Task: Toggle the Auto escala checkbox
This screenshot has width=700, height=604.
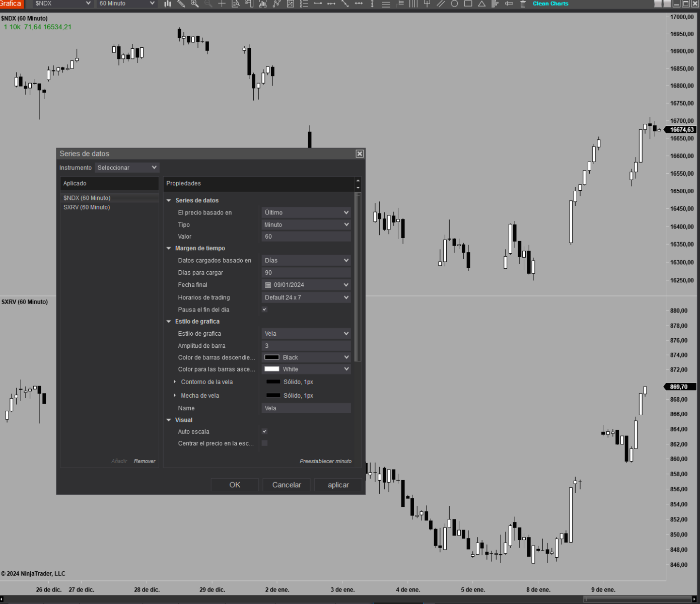Action: (264, 431)
